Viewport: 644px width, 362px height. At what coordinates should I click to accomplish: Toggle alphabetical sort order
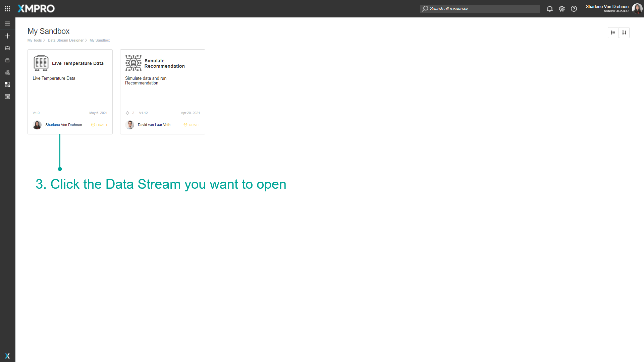point(624,33)
